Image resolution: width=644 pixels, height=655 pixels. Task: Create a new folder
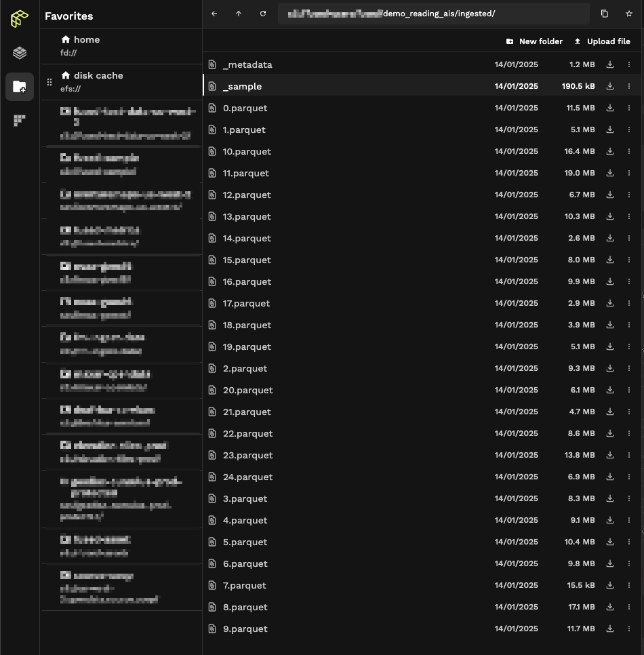534,41
